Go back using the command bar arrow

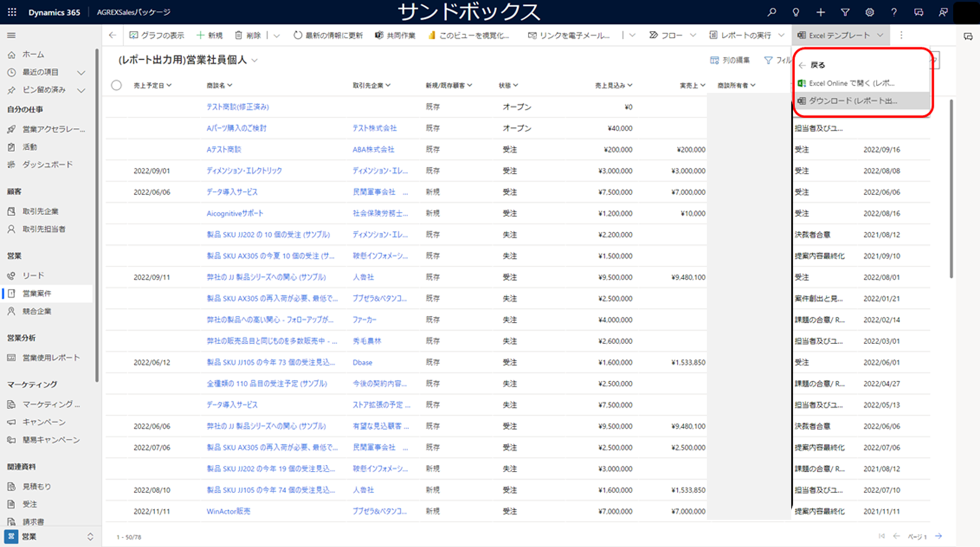[112, 35]
